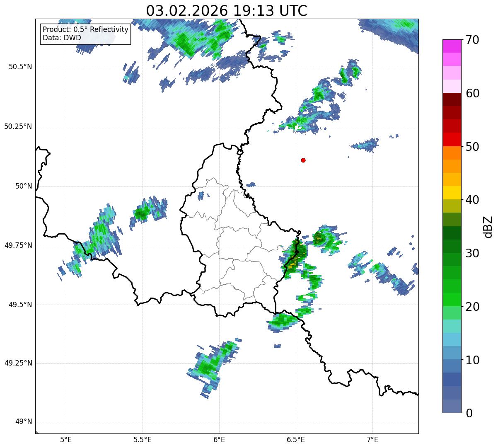The width and height of the screenshot is (498, 448).
Task: Click the light cyan colorbar segment near 15
Action: click(452, 326)
